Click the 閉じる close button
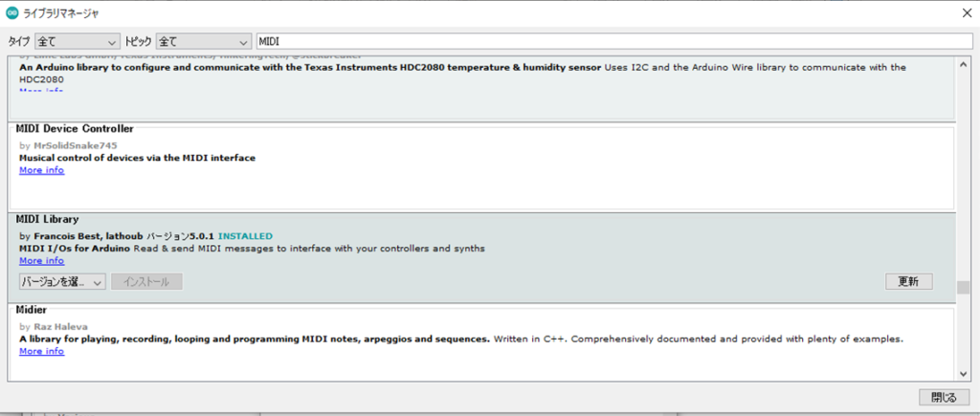This screenshot has width=980, height=416. pos(944,397)
